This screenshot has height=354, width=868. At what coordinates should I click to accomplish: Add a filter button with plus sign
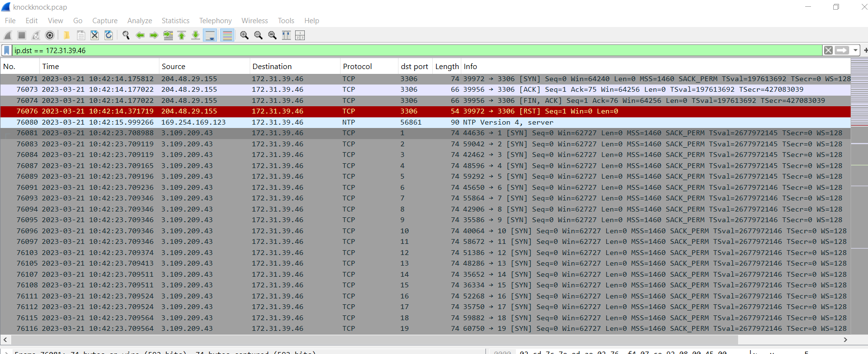click(x=865, y=50)
